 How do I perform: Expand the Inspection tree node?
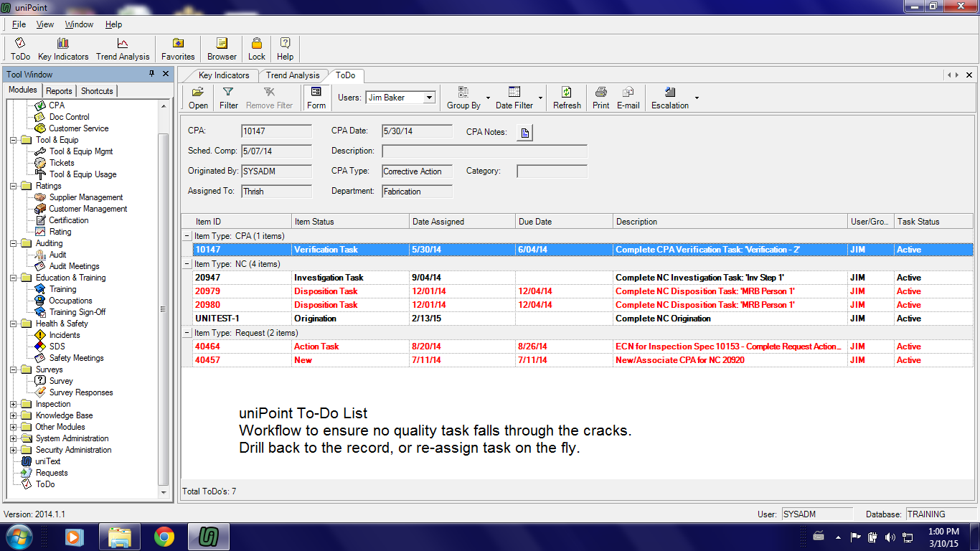point(14,404)
